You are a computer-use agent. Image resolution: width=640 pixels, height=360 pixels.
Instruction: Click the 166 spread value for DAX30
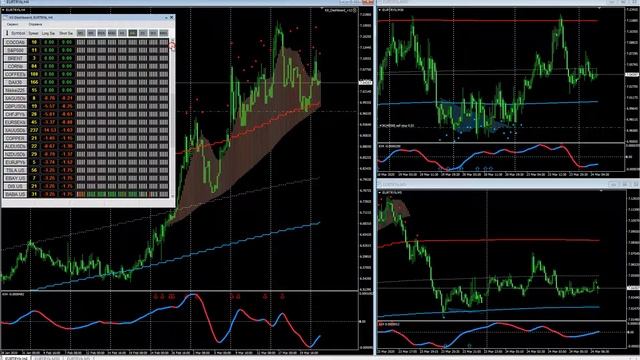34,82
